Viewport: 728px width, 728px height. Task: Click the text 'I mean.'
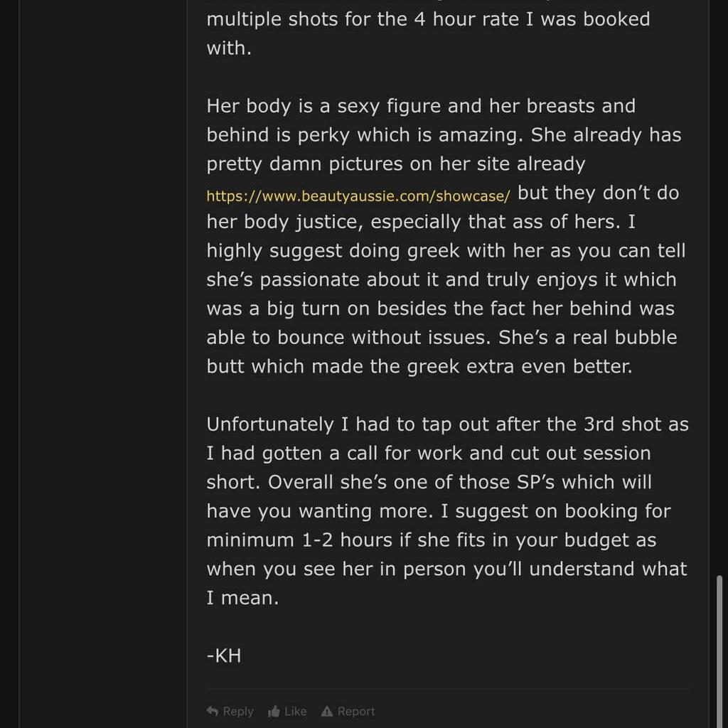(242, 598)
